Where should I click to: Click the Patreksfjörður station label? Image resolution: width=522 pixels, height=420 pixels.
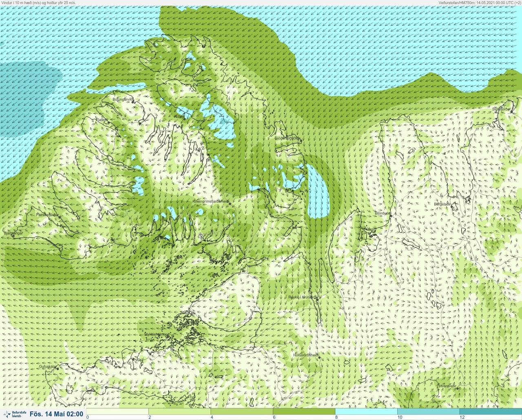coord(47,214)
